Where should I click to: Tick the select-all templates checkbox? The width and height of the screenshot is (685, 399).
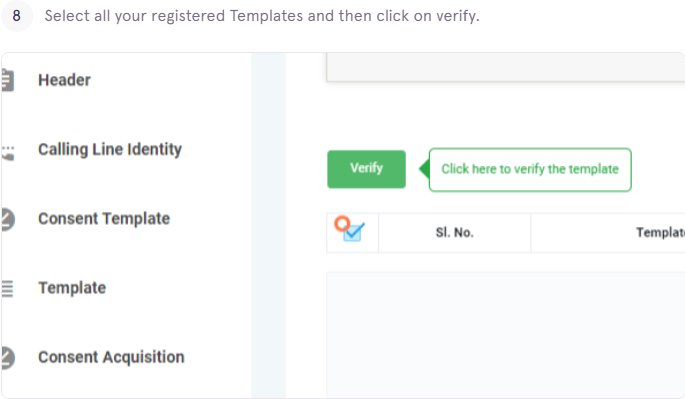353,232
